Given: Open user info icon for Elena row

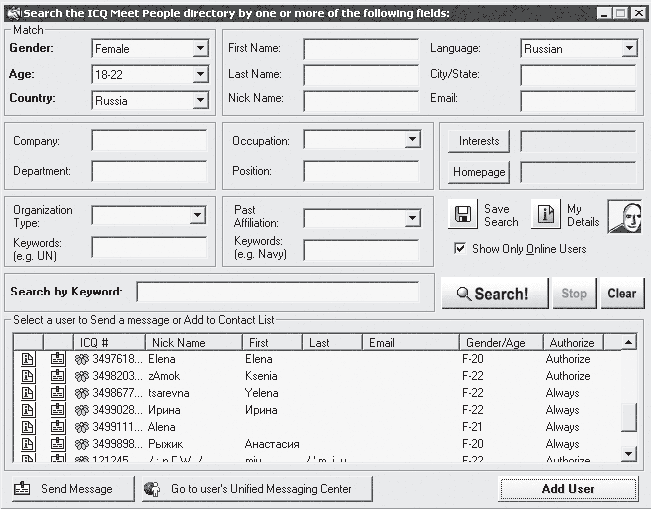Looking at the screenshot, I should (x=28, y=359).
